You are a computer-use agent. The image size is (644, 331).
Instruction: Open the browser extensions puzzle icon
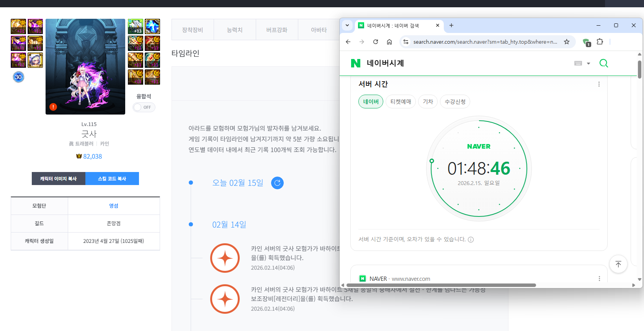[600, 42]
